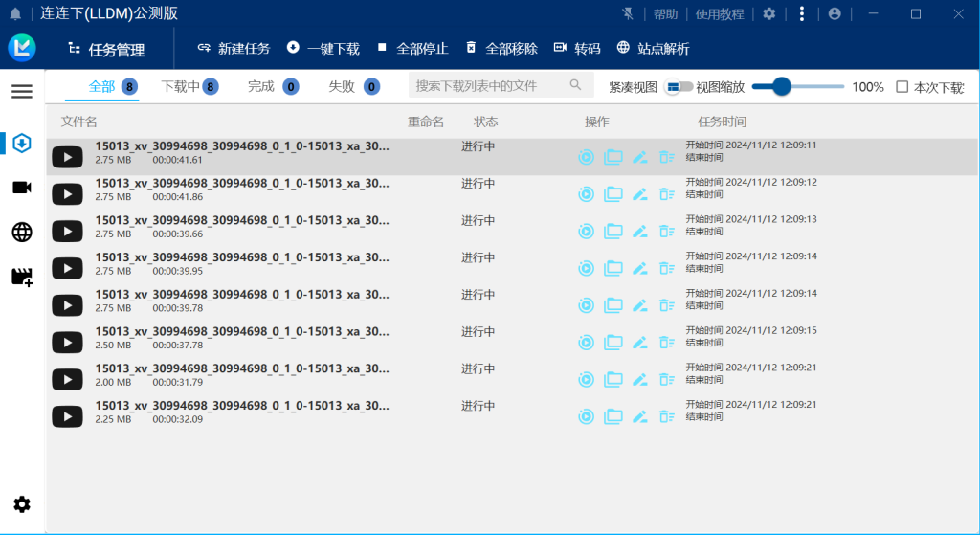Click 新建任务 to create a task
The height and width of the screenshot is (535, 980).
(234, 48)
